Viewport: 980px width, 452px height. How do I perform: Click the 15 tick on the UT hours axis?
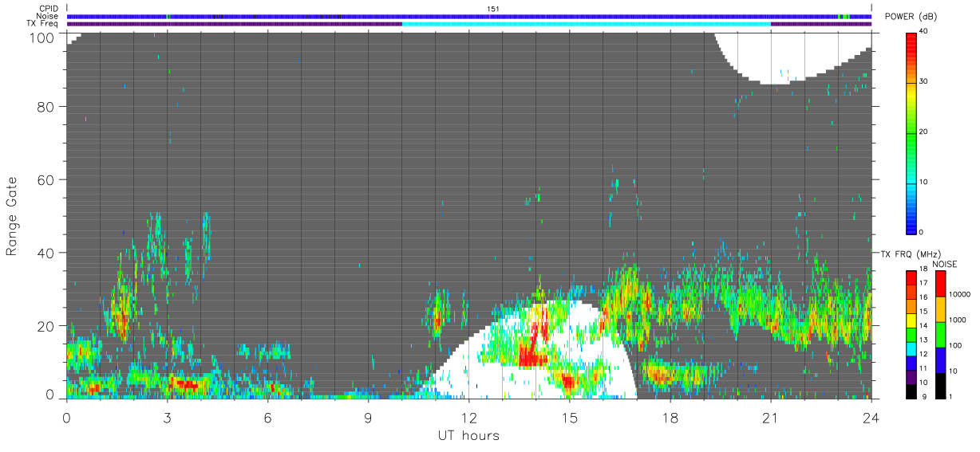coord(569,418)
